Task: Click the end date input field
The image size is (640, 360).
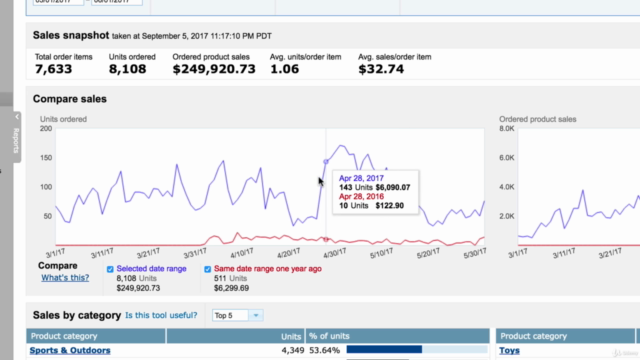Action: pyautogui.click(x=117, y=2)
